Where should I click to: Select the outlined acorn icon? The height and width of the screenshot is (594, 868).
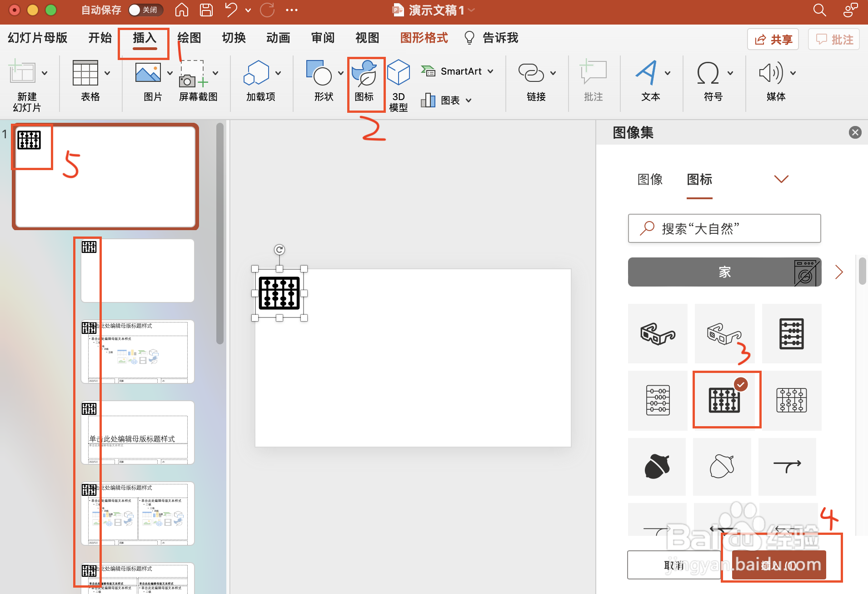(722, 467)
